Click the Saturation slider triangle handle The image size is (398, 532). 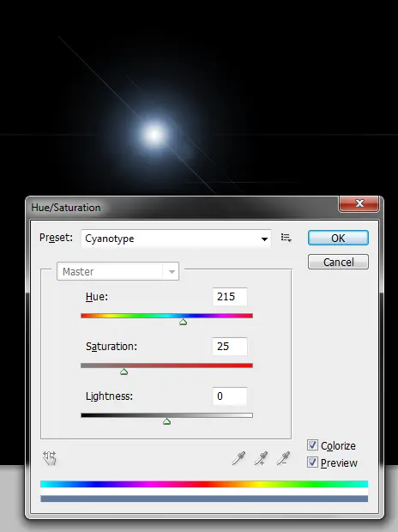click(124, 372)
